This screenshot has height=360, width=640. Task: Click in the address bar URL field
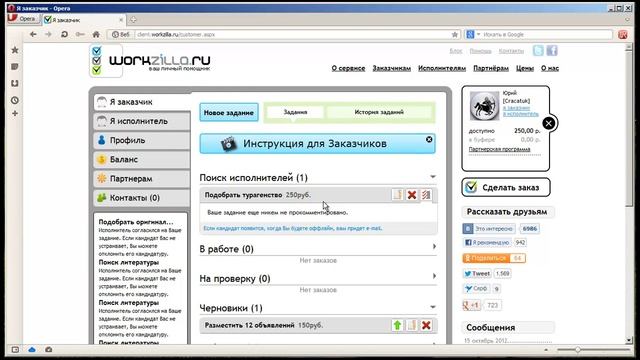tap(291, 35)
